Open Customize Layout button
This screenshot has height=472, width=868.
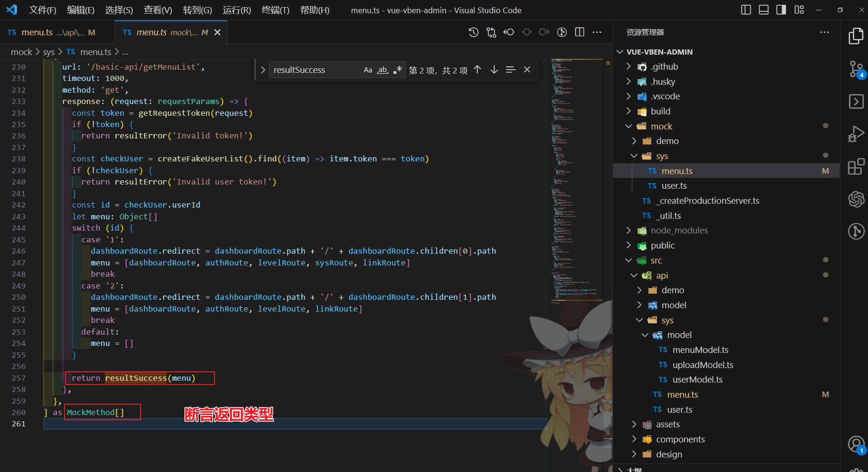[x=799, y=10]
